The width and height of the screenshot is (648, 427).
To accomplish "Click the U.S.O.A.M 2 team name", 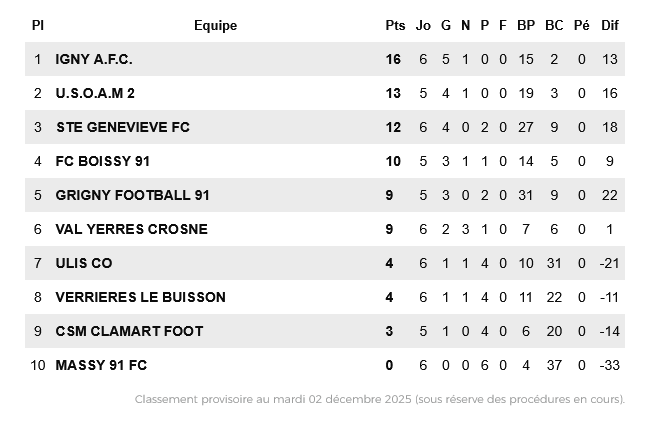I will click(x=95, y=93).
